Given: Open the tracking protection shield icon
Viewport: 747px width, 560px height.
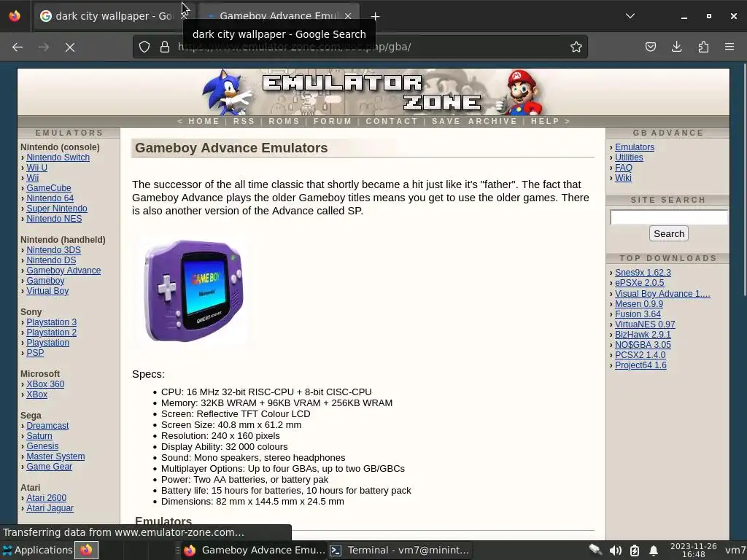Looking at the screenshot, I should tap(144, 47).
